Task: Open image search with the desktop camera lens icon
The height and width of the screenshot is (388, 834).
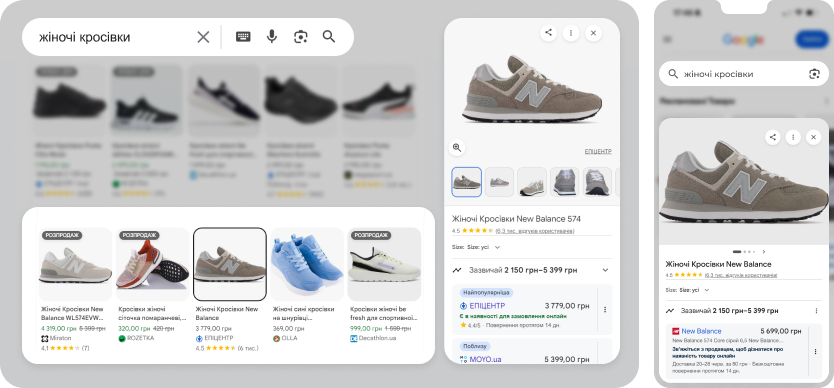Action: 301,37
